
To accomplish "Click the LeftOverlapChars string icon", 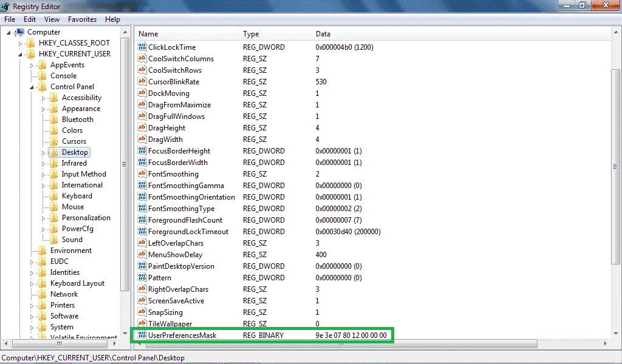I will point(142,243).
